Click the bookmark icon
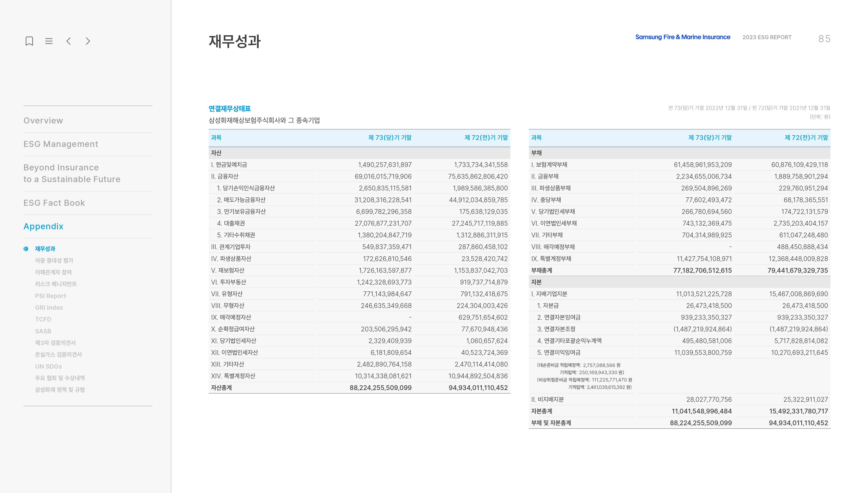868x493 pixels. (x=29, y=41)
